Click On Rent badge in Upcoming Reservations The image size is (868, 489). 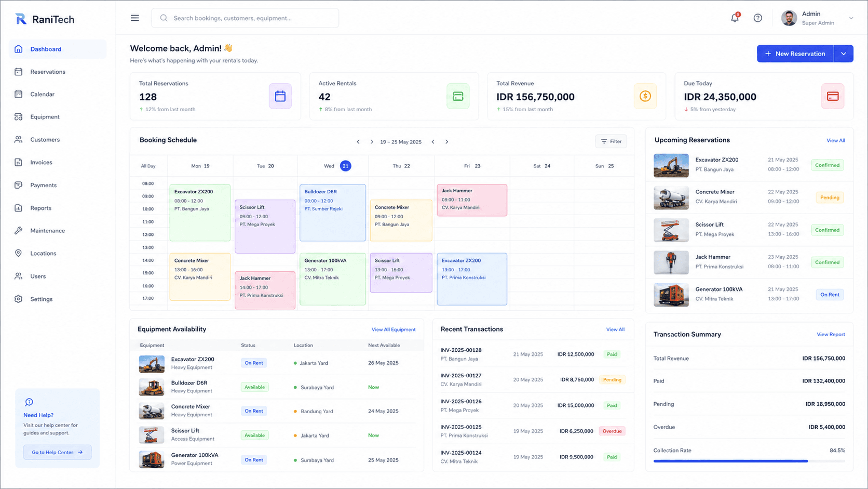(830, 295)
